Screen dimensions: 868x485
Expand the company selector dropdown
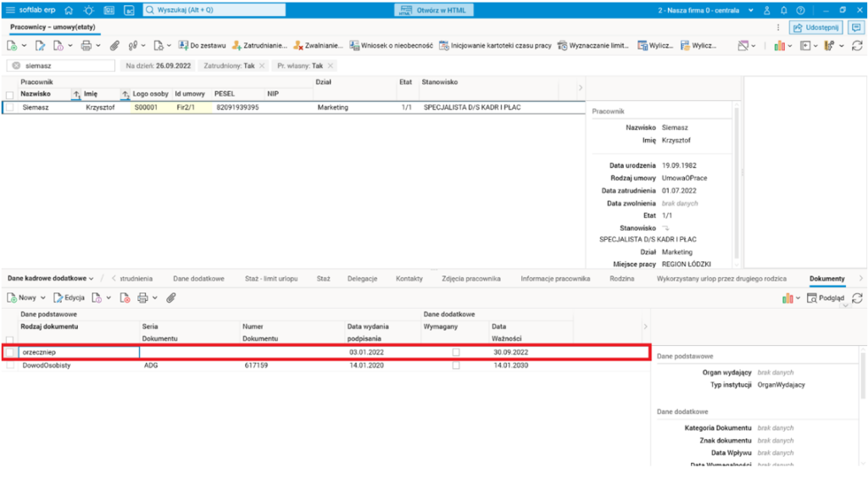[x=750, y=10]
